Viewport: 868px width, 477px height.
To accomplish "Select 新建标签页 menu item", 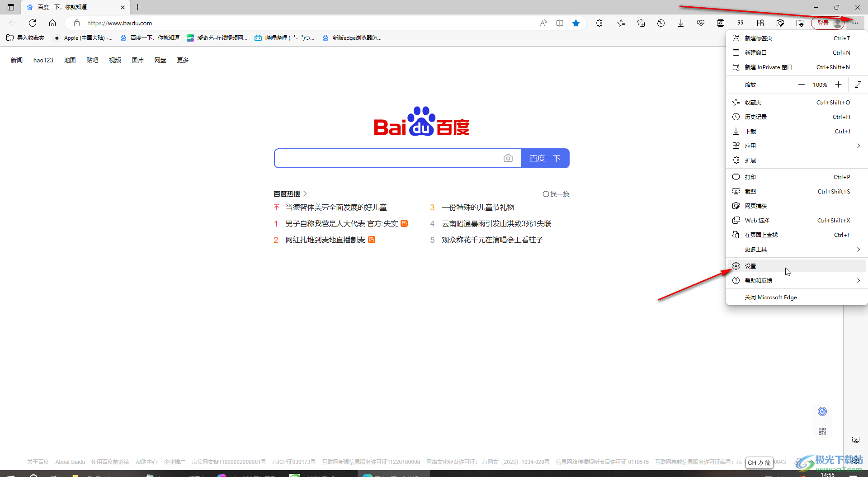I will click(797, 38).
